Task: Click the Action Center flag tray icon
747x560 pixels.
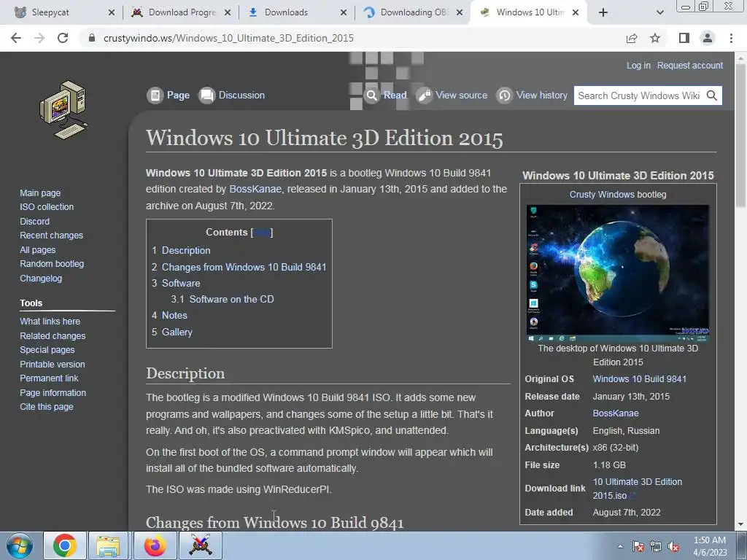Action: 638,546
